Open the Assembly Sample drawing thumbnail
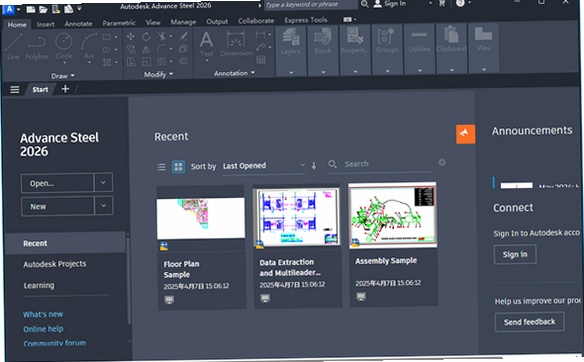The height and width of the screenshot is (362, 584). (x=393, y=215)
